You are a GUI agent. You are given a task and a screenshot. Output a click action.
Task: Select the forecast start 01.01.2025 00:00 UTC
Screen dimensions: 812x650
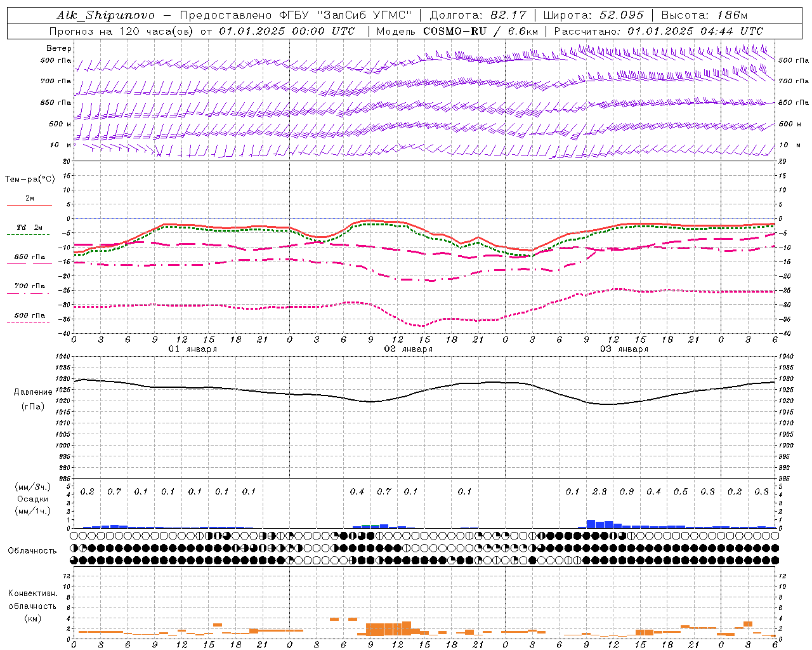287,31
